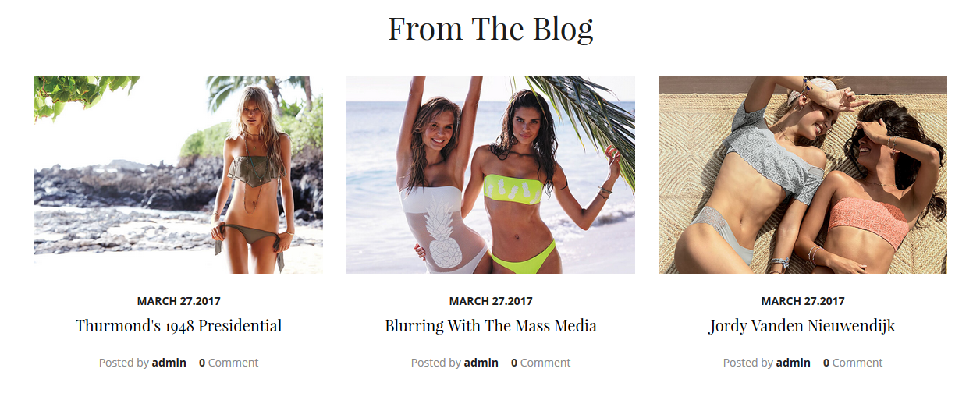Open admin author link under Blurring post
Image resolution: width=980 pixels, height=397 pixels.
(x=481, y=363)
